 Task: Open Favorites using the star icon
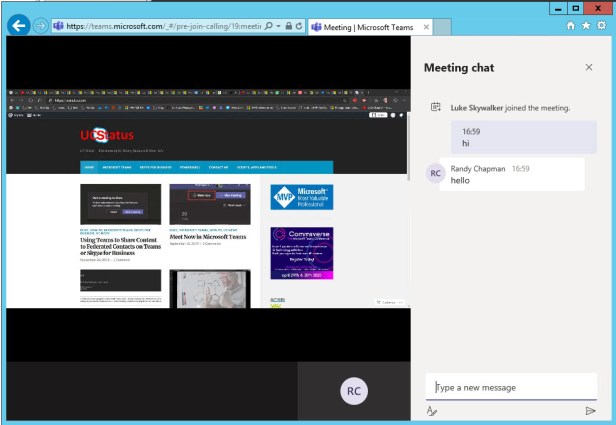click(x=586, y=25)
